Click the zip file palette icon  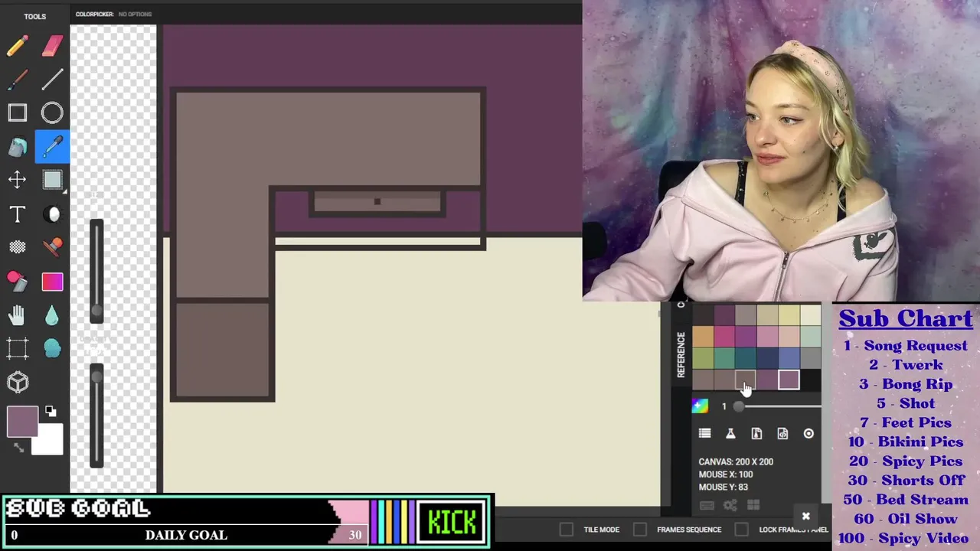tap(756, 433)
